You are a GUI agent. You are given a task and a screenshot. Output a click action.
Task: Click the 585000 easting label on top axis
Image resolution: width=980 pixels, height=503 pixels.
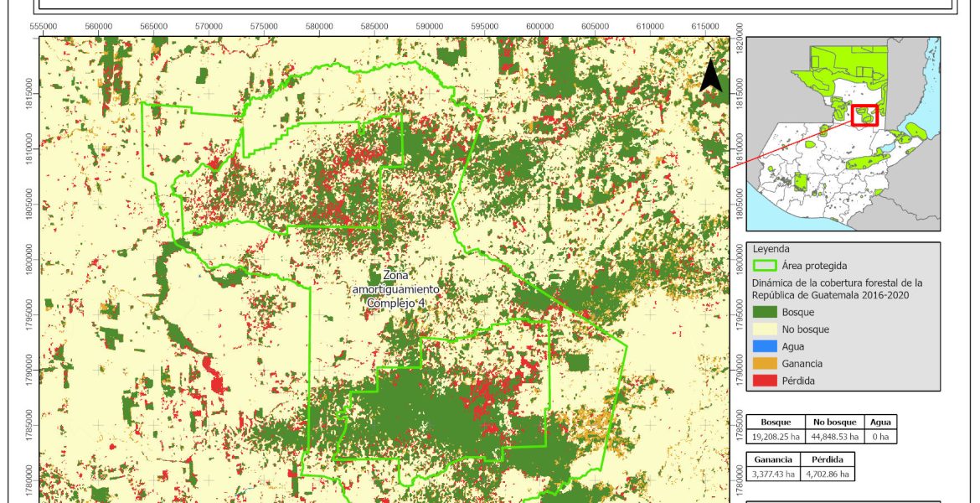pos(374,27)
